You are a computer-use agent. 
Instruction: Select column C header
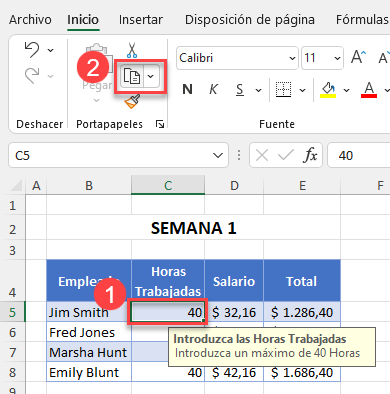pyautogui.click(x=168, y=185)
